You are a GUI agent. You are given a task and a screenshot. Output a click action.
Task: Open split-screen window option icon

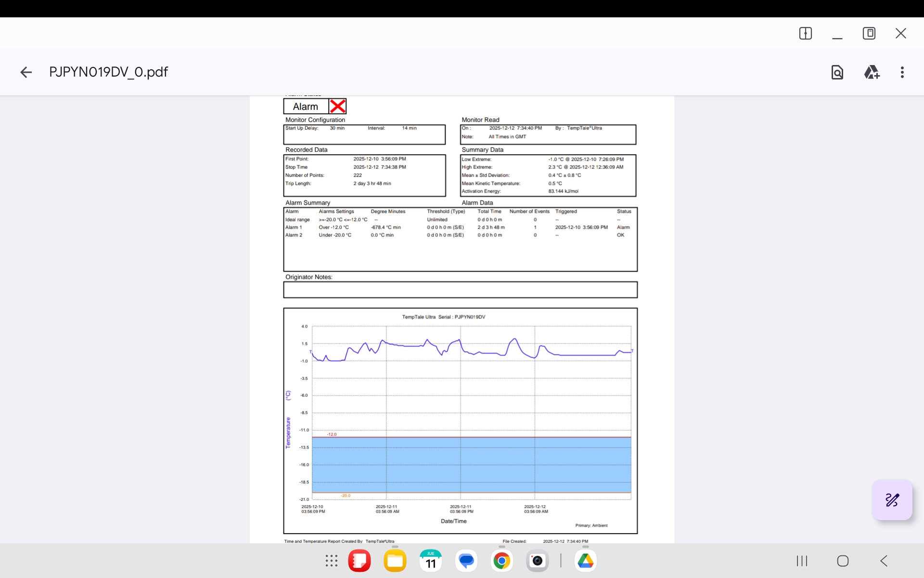pyautogui.click(x=806, y=33)
